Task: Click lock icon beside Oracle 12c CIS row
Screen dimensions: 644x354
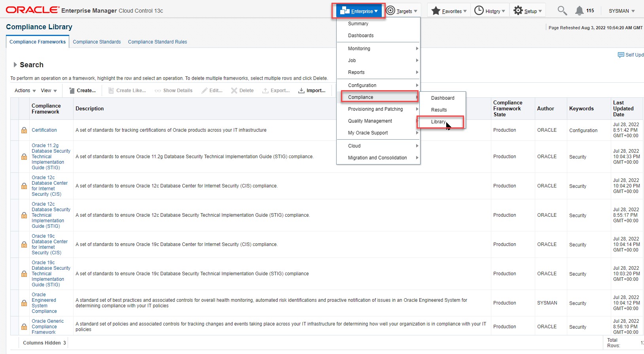Action: (24, 186)
